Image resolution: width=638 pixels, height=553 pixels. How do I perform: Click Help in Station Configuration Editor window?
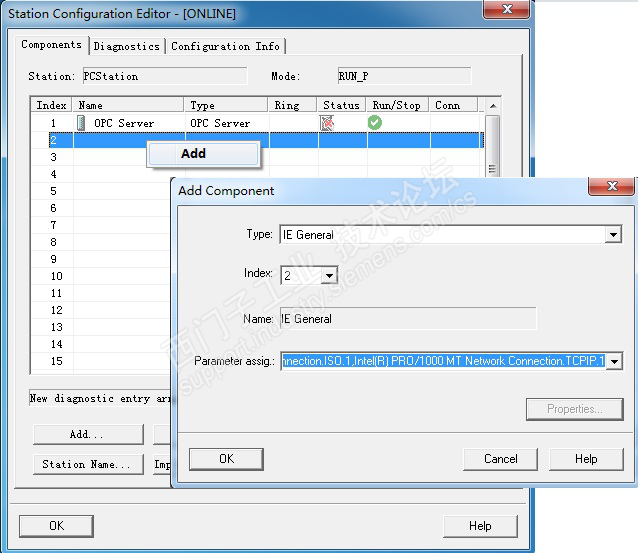480,526
